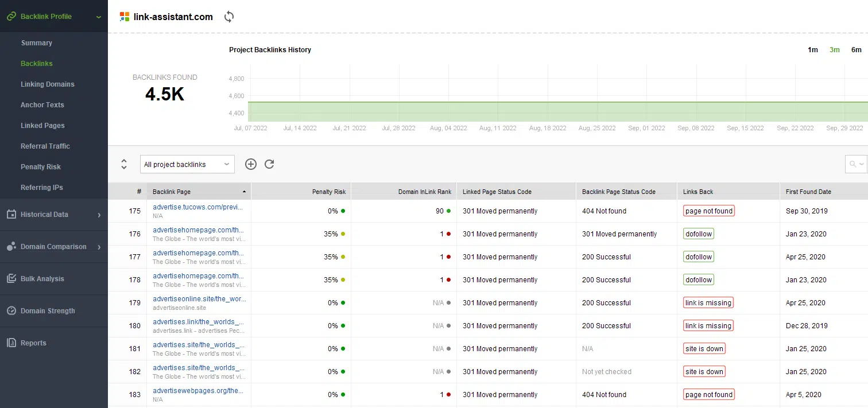868x408 pixels.
Task: Click the Domain Comparison bubbles icon
Action: click(x=11, y=247)
